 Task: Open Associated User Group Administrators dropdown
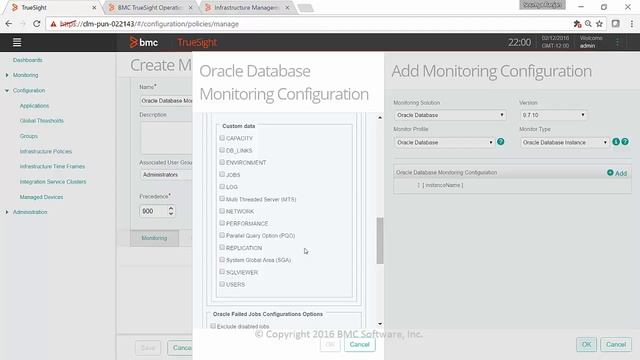point(166,175)
